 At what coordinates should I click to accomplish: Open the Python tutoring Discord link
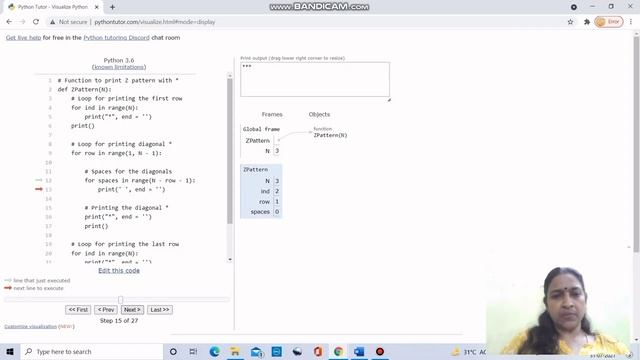[116, 38]
